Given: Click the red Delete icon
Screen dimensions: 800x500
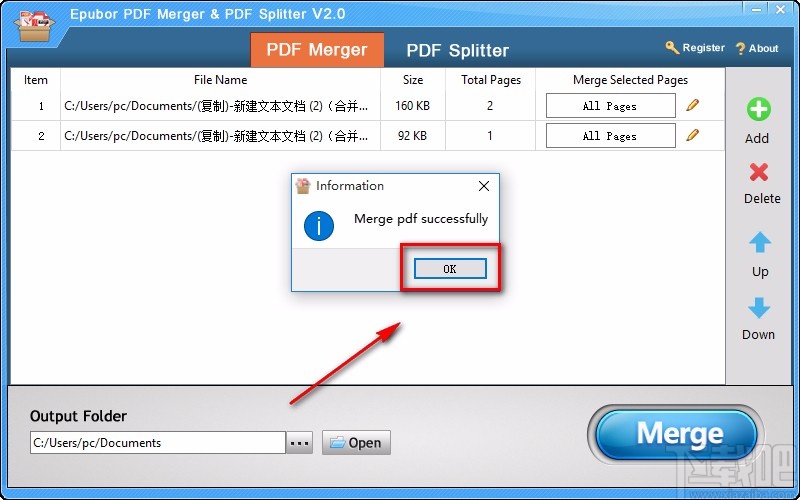Looking at the screenshot, I should click(759, 172).
